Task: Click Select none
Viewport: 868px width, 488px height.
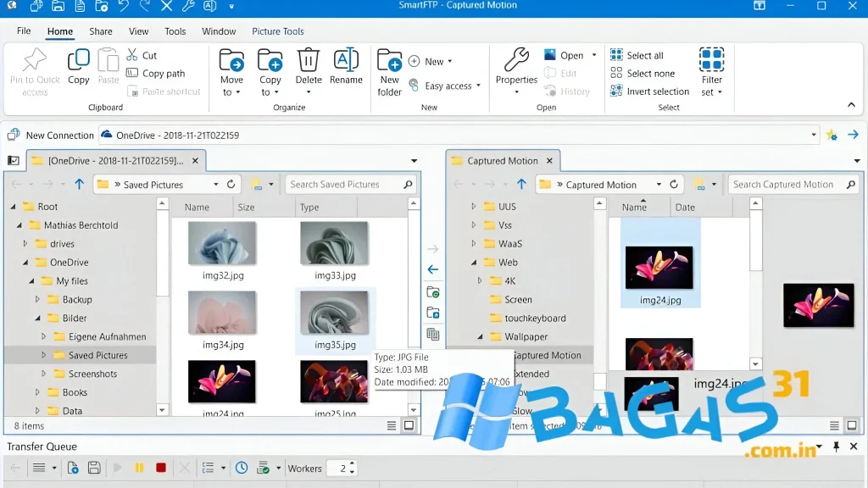Action: click(643, 73)
